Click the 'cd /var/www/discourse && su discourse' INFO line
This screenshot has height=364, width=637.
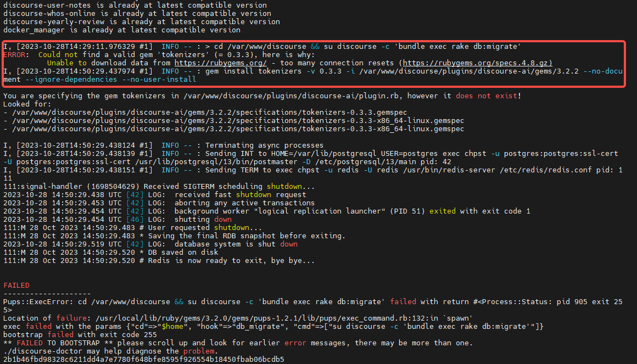pyautogui.click(x=262, y=47)
